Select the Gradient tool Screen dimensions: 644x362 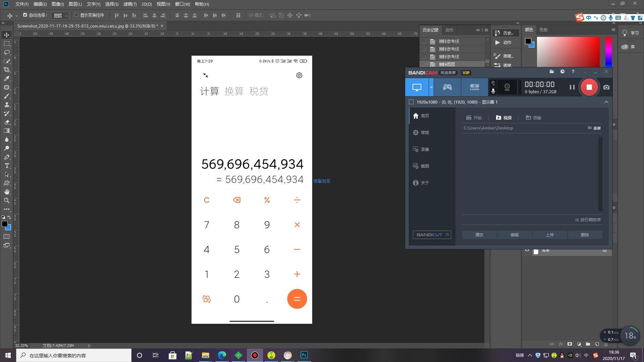pyautogui.click(x=7, y=131)
